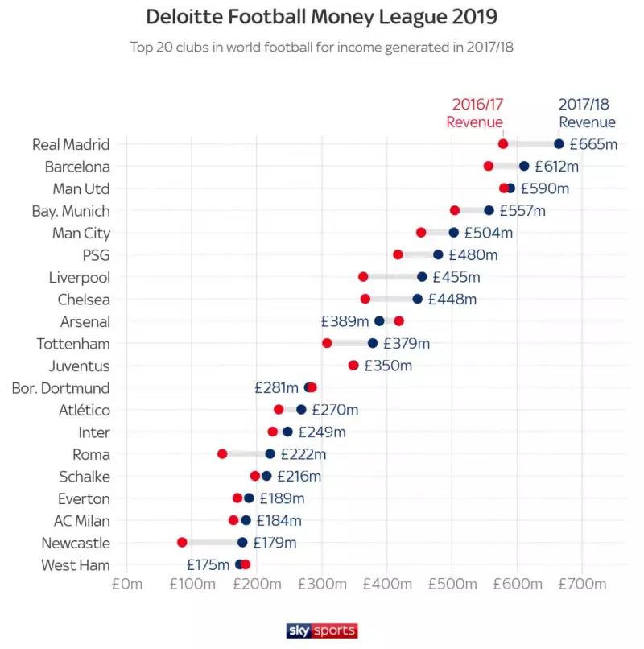Viewport: 644px width, 649px height.
Task: Click Real Madrid's blue 2017/18 revenue dot
Action: [559, 144]
